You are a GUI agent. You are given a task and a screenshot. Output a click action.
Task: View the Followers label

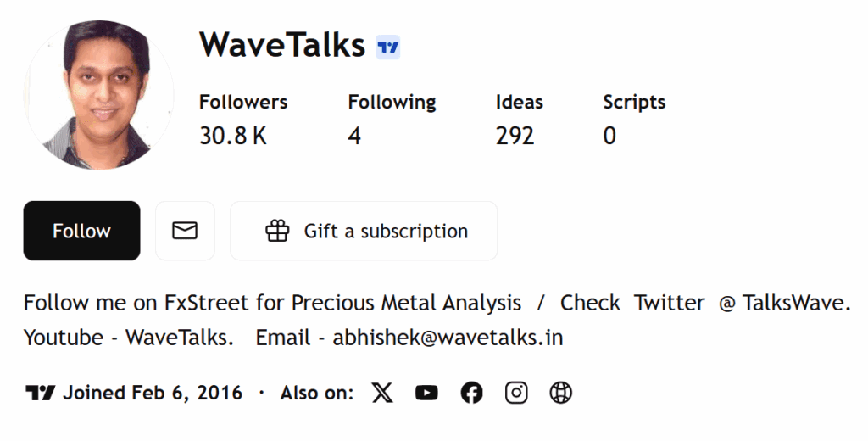(243, 103)
